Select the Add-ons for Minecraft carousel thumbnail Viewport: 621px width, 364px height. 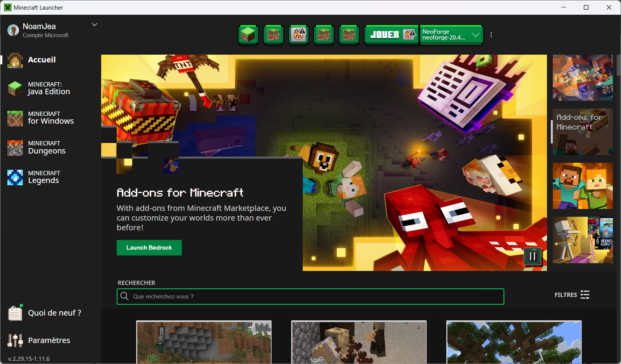(x=583, y=132)
